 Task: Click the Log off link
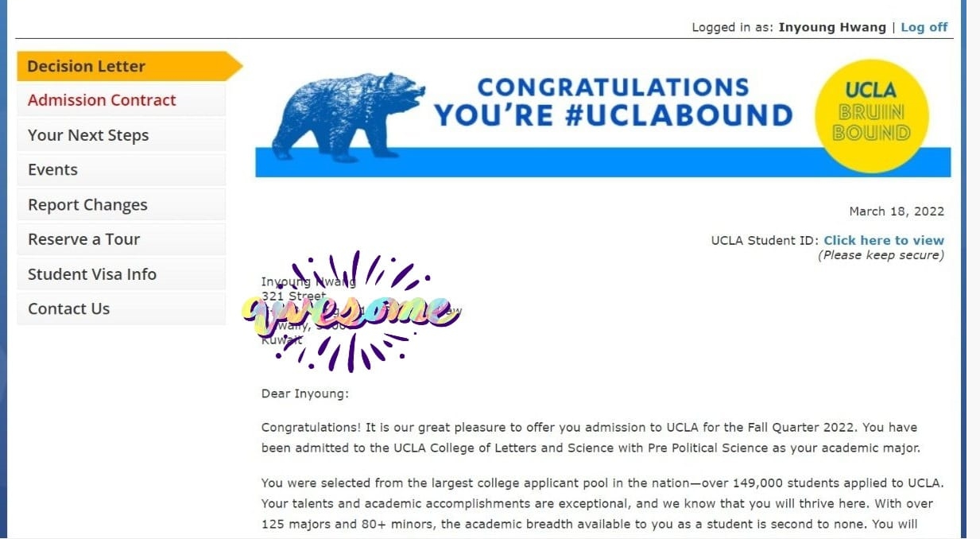coord(924,27)
